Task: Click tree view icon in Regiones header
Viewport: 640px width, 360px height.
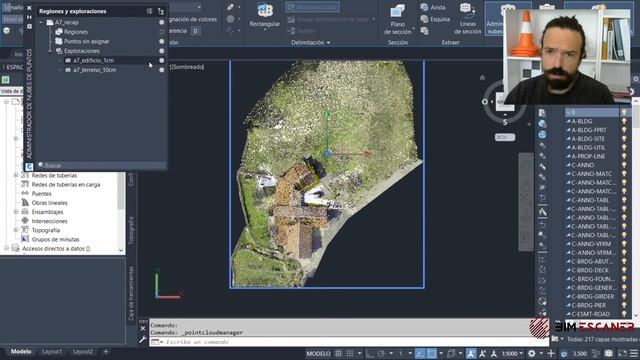Action: pyautogui.click(x=160, y=11)
